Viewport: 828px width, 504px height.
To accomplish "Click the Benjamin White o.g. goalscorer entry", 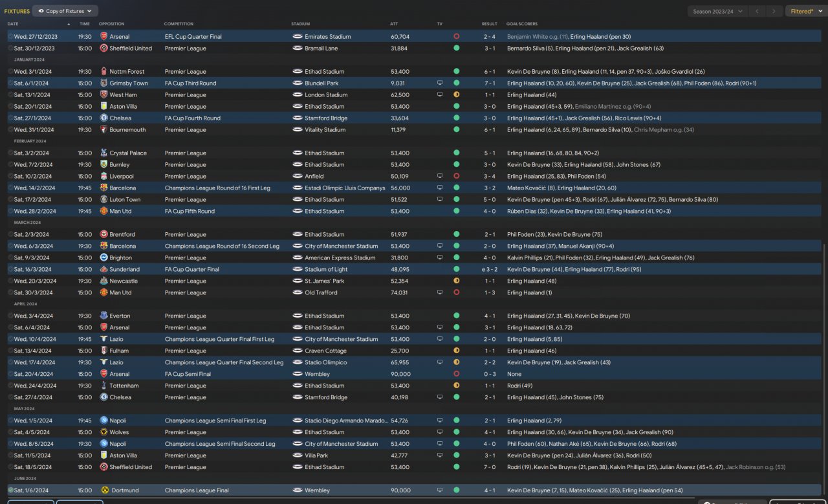I will point(537,37).
